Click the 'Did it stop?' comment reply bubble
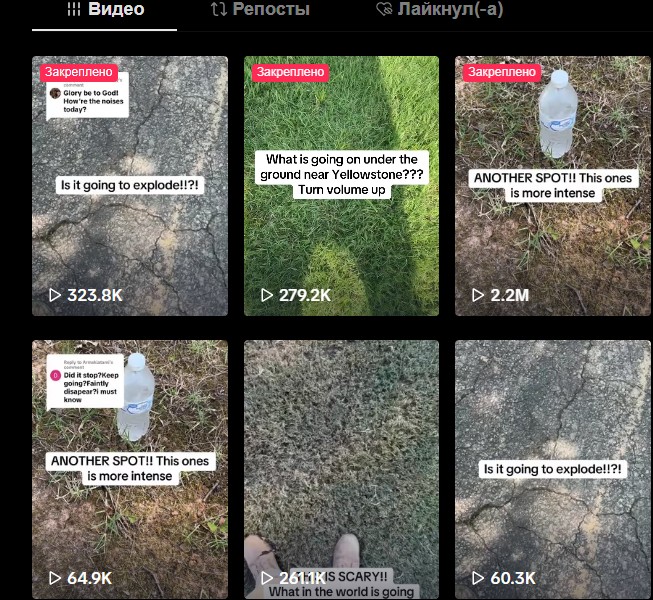 85,382
